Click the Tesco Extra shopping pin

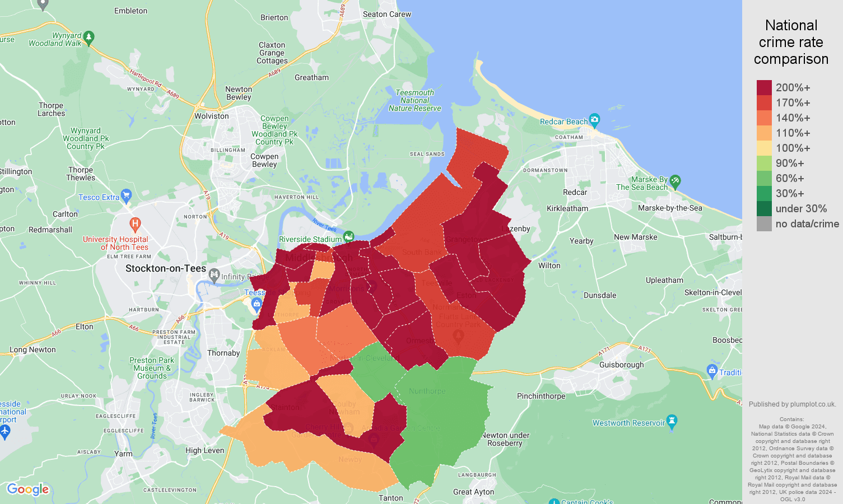click(x=127, y=196)
